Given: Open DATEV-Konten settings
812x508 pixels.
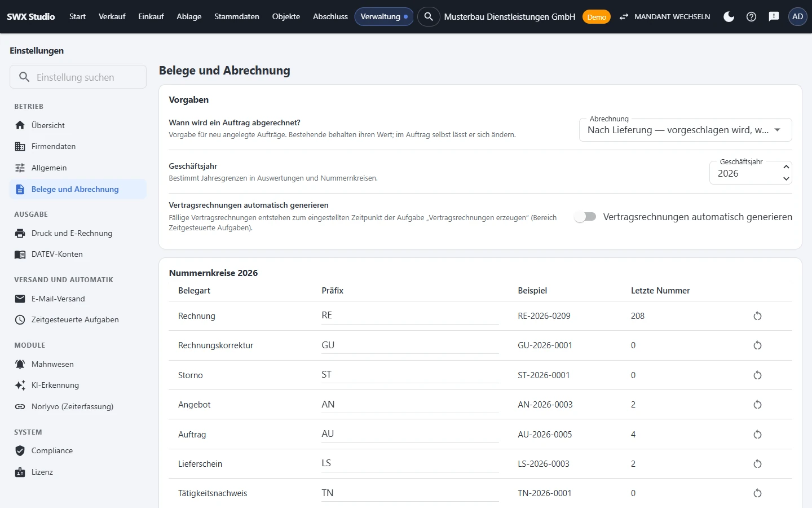Looking at the screenshot, I should (78, 255).
